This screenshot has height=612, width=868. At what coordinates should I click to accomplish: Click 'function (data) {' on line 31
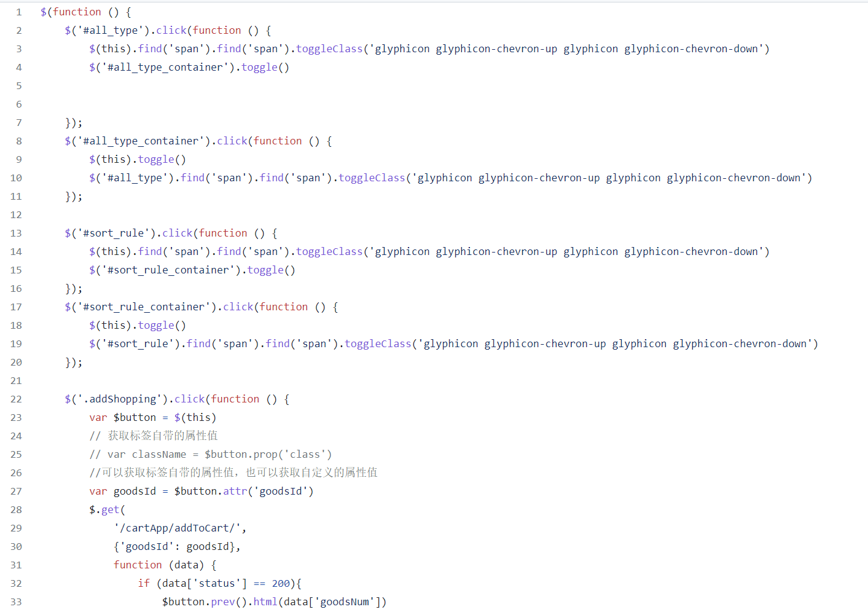coord(165,565)
